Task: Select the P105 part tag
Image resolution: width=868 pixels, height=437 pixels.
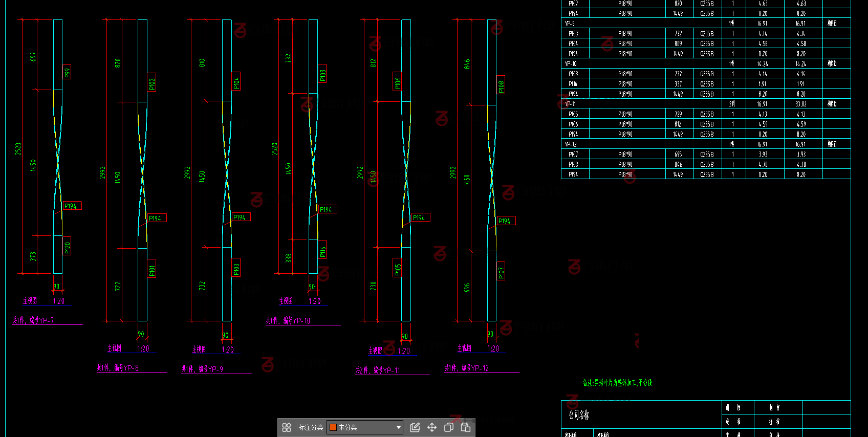Action: (x=398, y=268)
